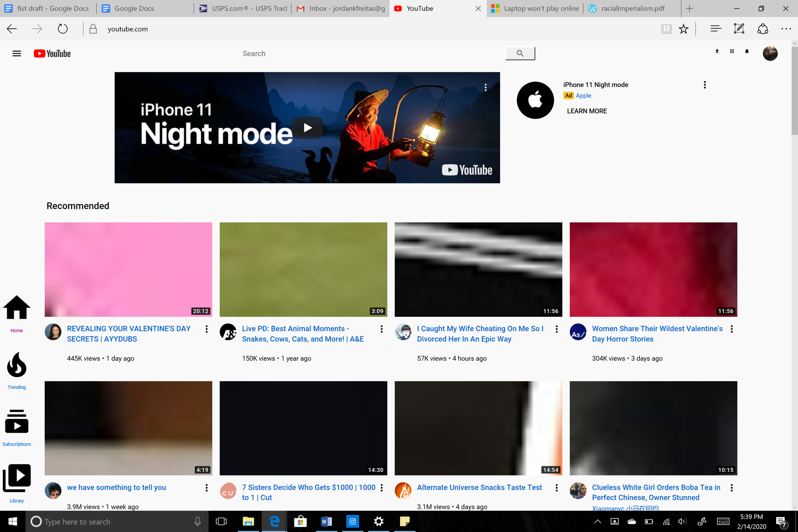The image size is (798, 532).
Task: Open options for Caught My Wife Cheating video
Action: coord(557,329)
